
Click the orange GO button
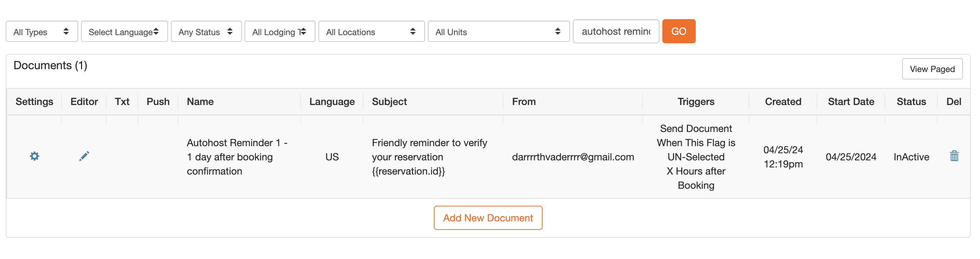coord(679,32)
